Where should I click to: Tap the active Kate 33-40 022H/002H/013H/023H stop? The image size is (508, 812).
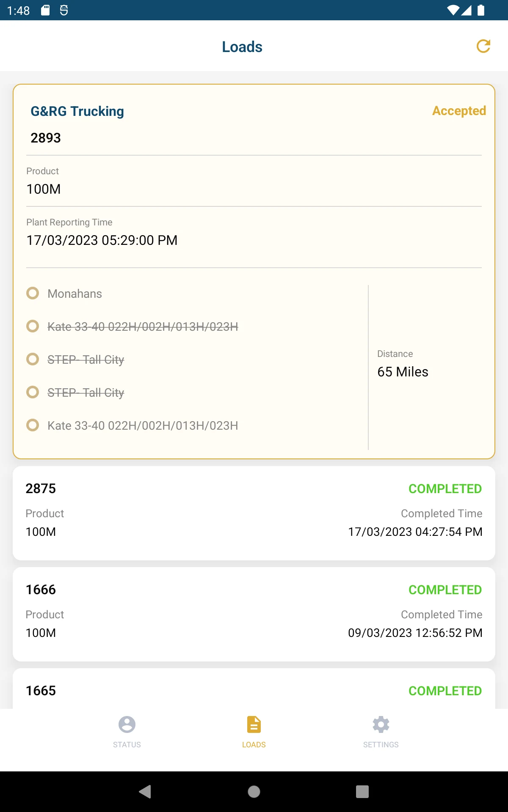pos(143,425)
